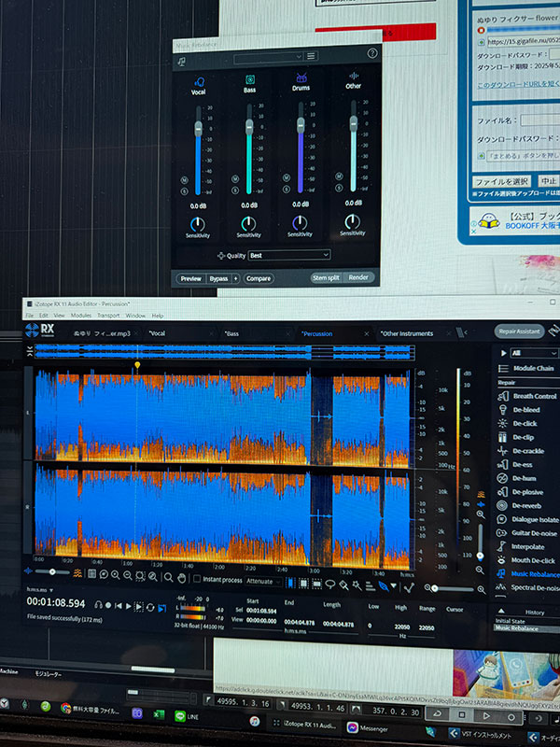Open the De-plosive module

click(x=521, y=492)
